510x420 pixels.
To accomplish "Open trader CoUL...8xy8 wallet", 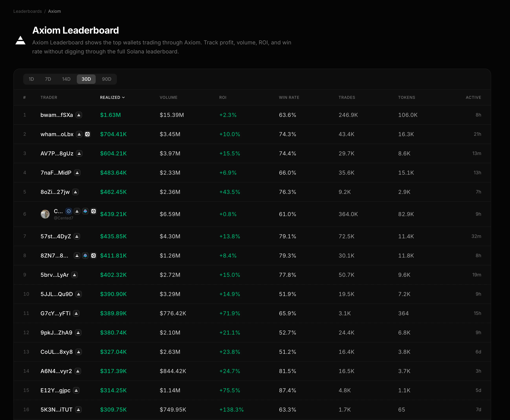I will click(57, 352).
